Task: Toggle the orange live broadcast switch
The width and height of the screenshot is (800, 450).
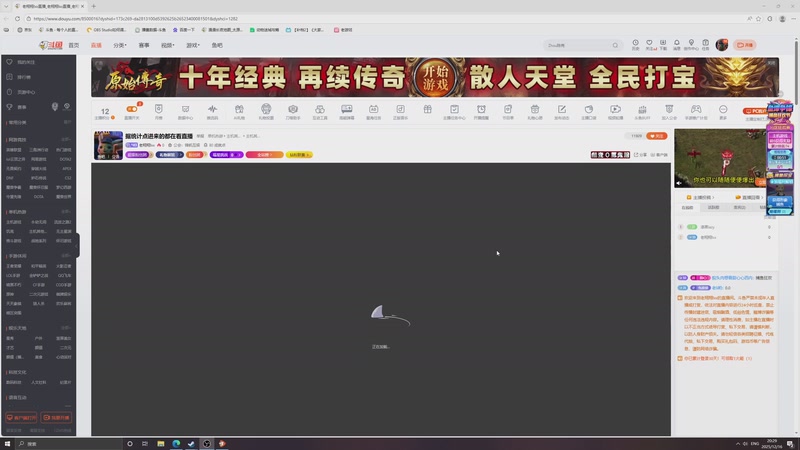Action: tap(132, 109)
